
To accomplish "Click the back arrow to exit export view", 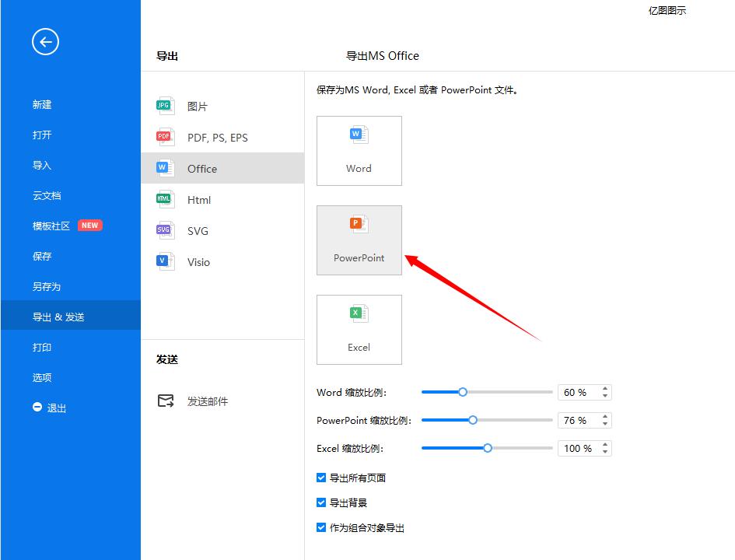I will coord(45,41).
